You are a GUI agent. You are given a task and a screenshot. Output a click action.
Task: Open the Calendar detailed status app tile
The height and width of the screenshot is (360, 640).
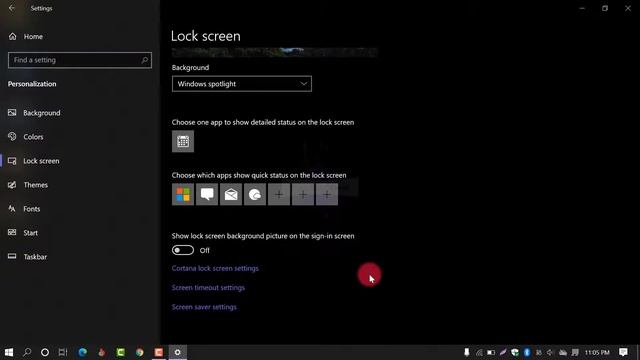click(183, 141)
